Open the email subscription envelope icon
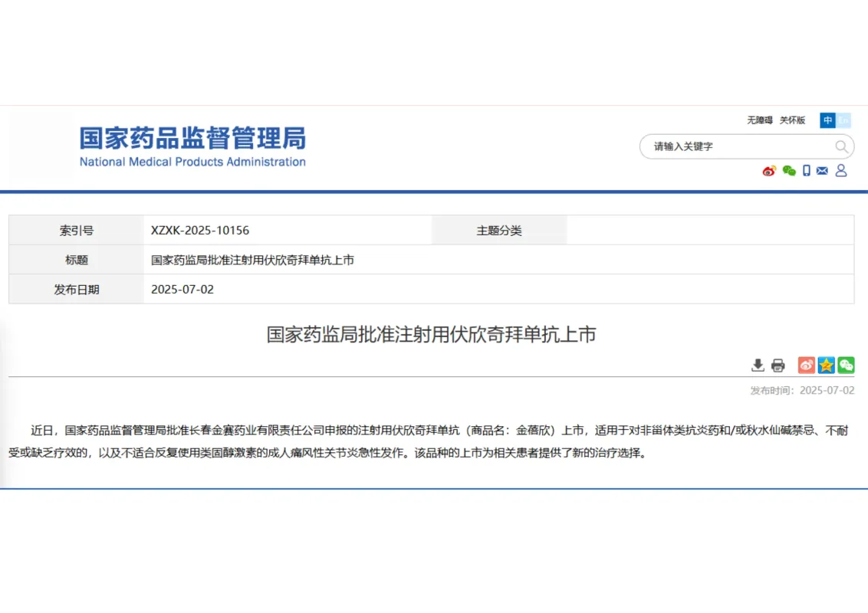The height and width of the screenshot is (613, 868). pyautogui.click(x=822, y=171)
